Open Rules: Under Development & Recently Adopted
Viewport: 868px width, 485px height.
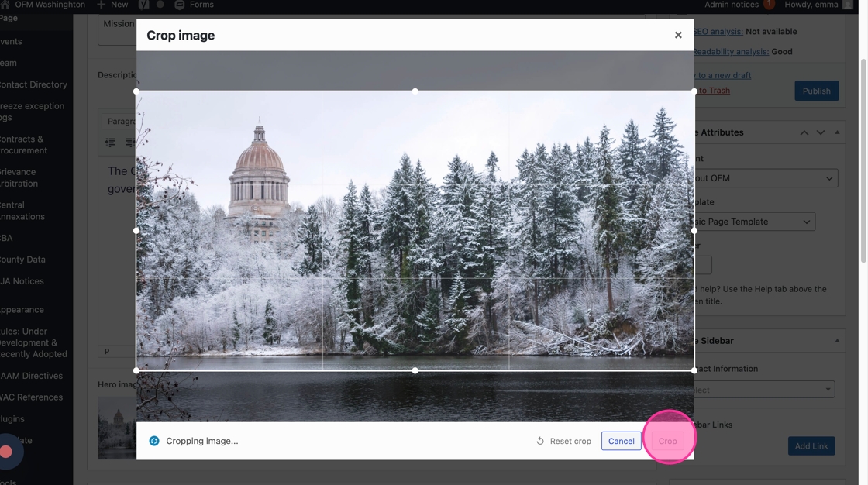(x=33, y=342)
